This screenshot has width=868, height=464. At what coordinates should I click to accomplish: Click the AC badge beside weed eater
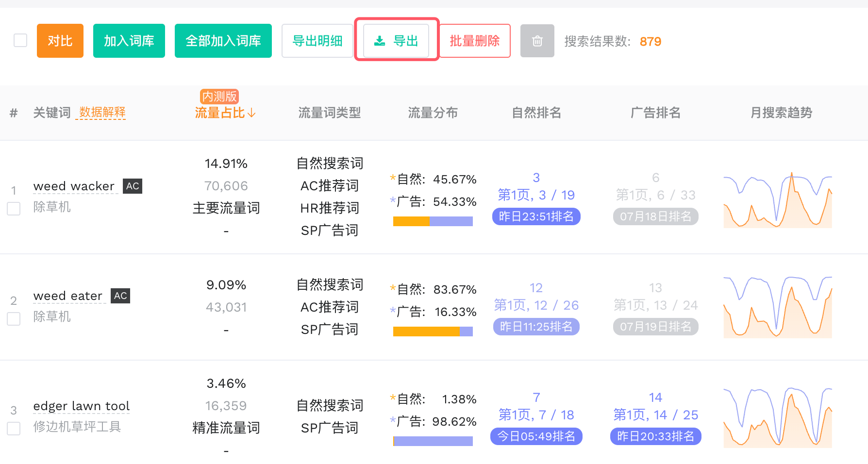pos(120,296)
